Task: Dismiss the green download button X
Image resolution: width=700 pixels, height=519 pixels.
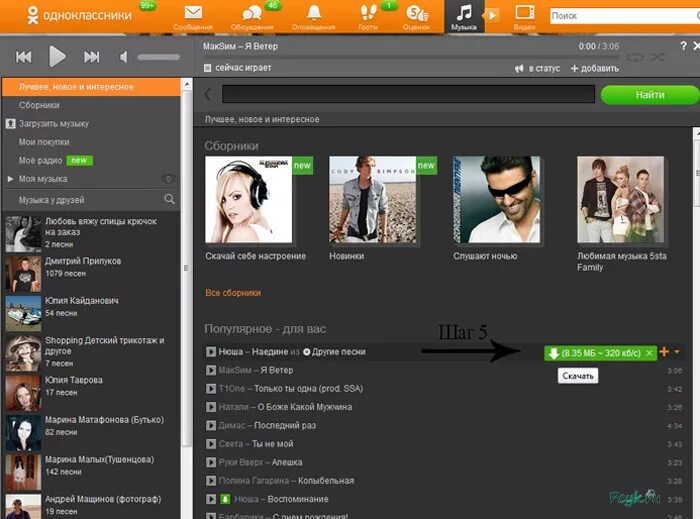Action: (650, 353)
